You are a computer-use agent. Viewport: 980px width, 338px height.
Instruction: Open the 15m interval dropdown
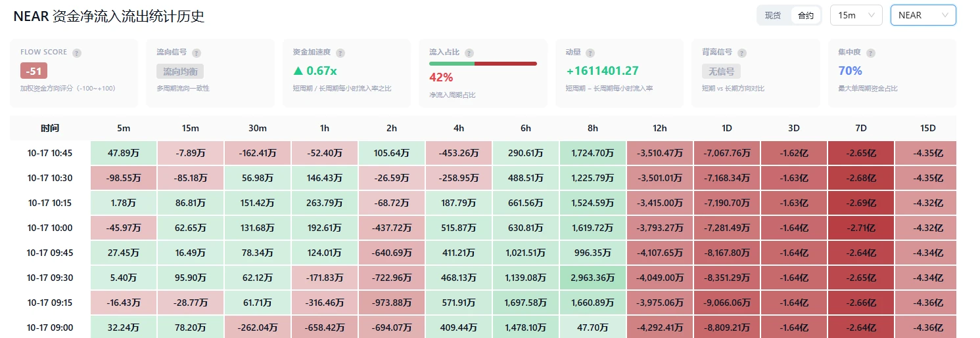coord(856,15)
